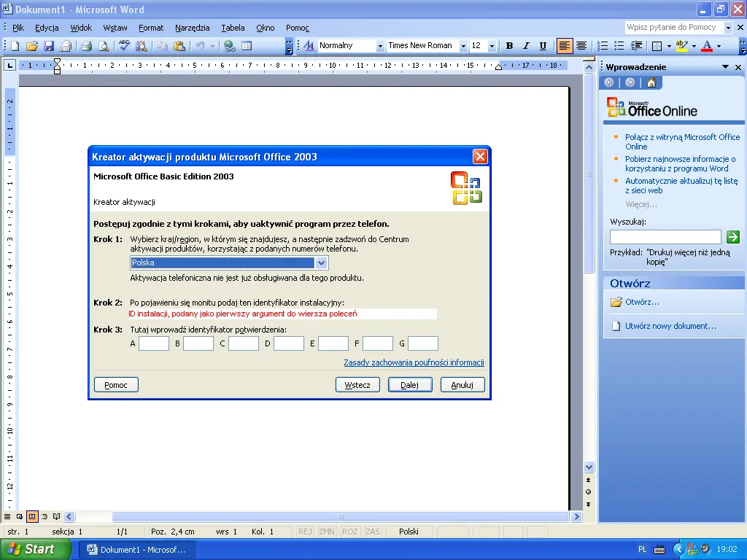Open the Zasady zachowania poufności informacji link
Viewport: 747px width, 560px height.
(414, 362)
